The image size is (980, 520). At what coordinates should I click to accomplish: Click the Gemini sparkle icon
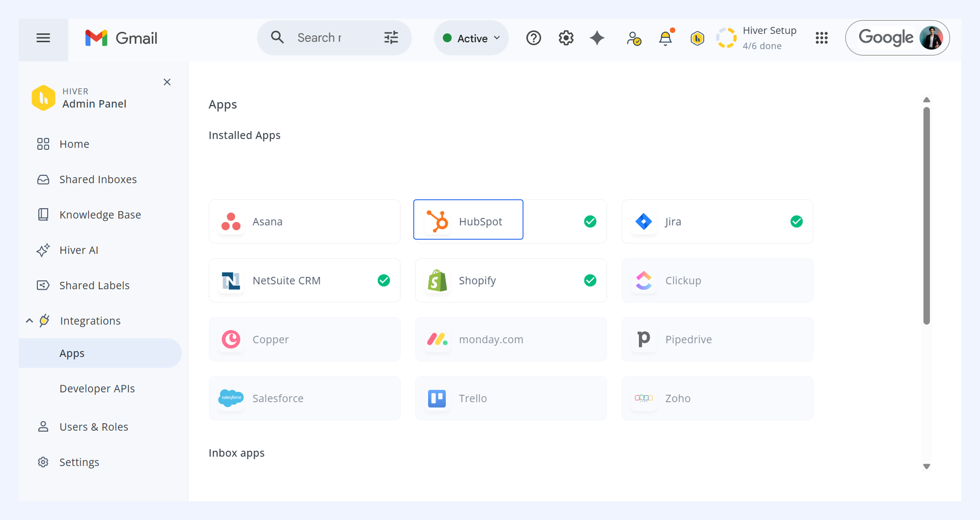coord(597,38)
